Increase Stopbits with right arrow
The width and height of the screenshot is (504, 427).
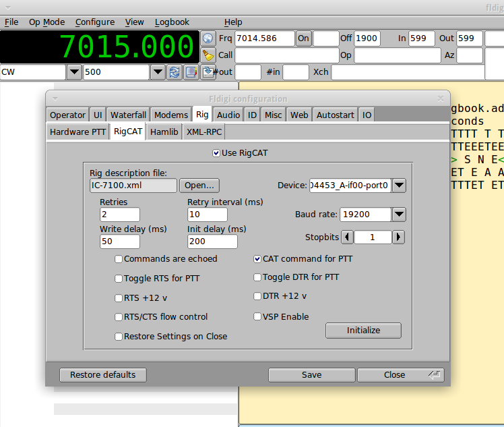tap(399, 237)
